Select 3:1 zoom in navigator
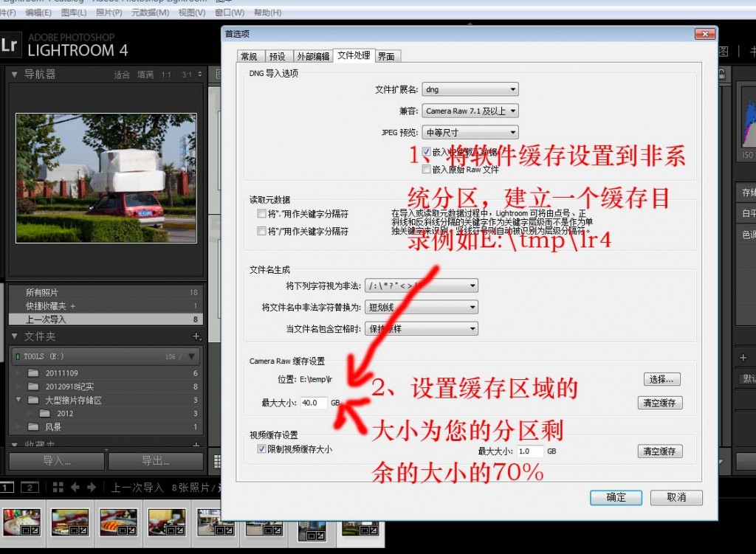 (x=187, y=75)
